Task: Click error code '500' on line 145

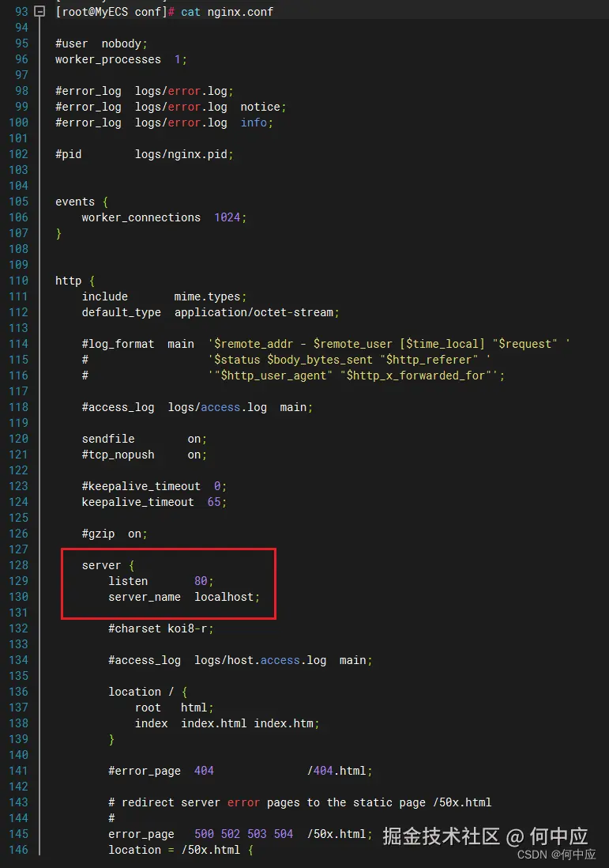Action: 204,834
